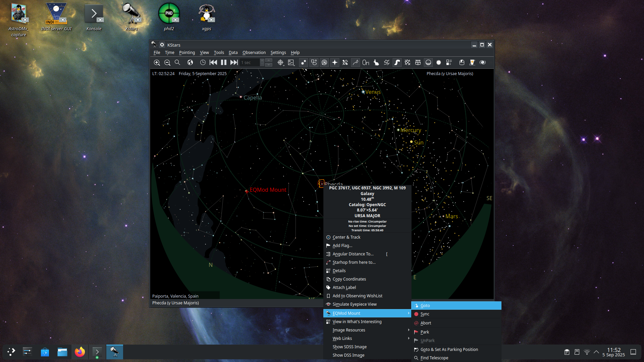
Task: Click Abort in mount submenu
Action: coord(456,323)
